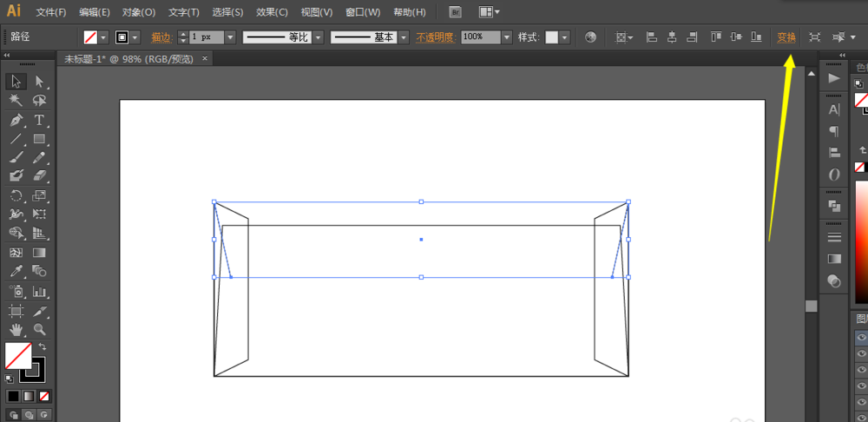Select the Magic Wand tool
This screenshot has height=422, width=868.
tap(16, 101)
